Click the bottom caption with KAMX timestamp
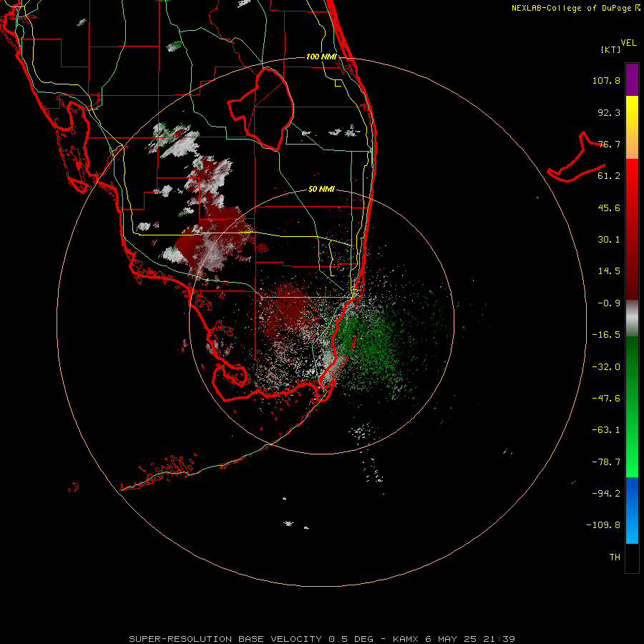Image resolution: width=644 pixels, height=644 pixels. (322, 639)
